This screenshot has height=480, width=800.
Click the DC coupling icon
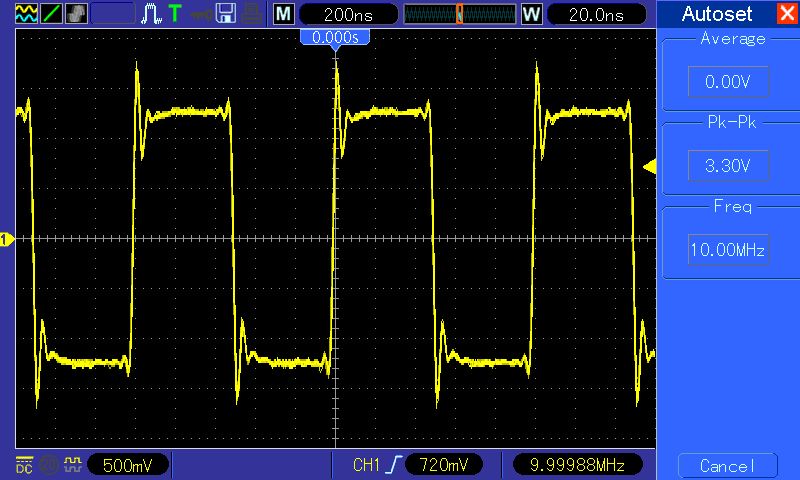pyautogui.click(x=24, y=465)
